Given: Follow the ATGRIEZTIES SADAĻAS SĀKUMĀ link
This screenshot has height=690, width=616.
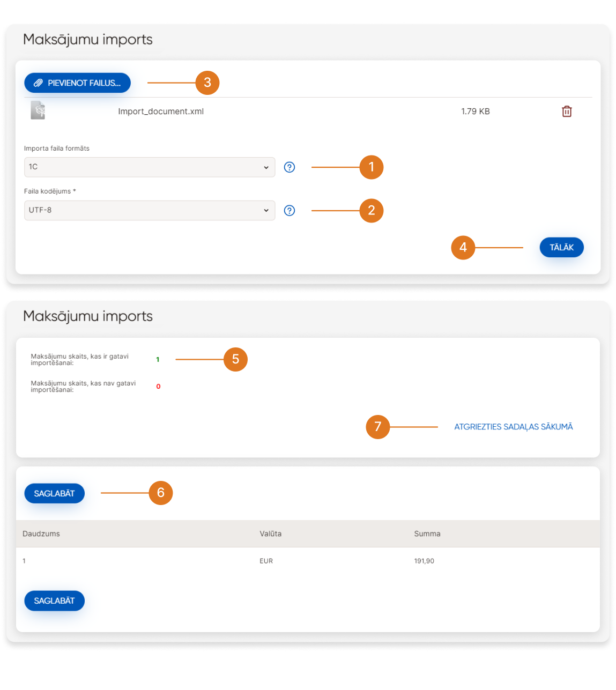Looking at the screenshot, I should point(513,427).
